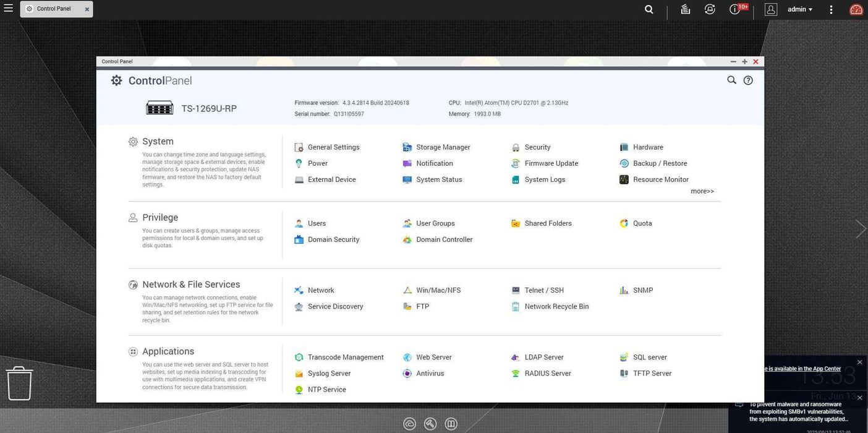
Task: Open SQL server settings
Action: 643,357
